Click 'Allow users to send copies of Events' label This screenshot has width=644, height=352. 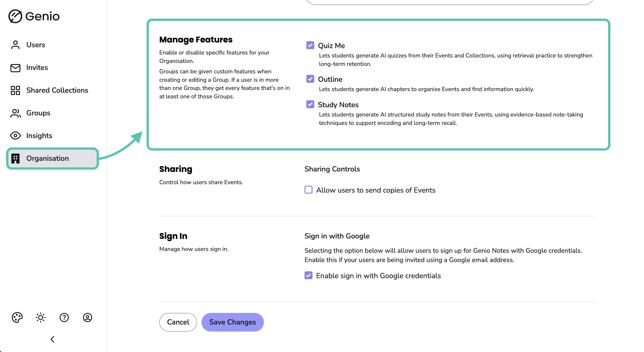pos(376,190)
